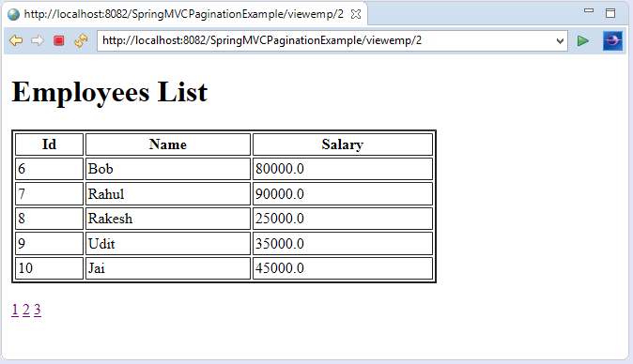Minimize the editor view

point(589,11)
